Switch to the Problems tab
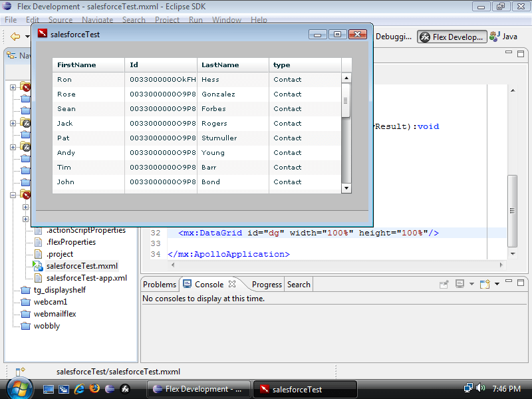Screen dimensions: 532x399 click(x=160, y=284)
